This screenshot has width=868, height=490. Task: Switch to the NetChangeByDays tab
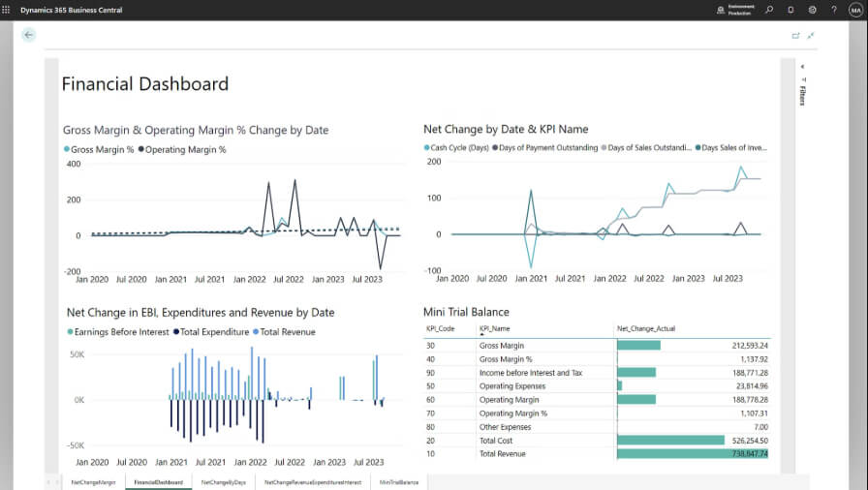(223, 482)
